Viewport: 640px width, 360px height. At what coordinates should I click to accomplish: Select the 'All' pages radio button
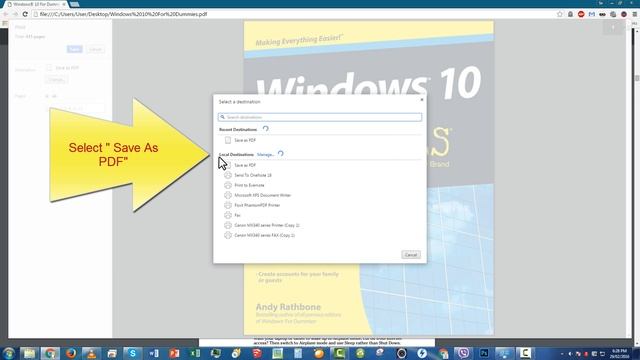pyautogui.click(x=47, y=96)
